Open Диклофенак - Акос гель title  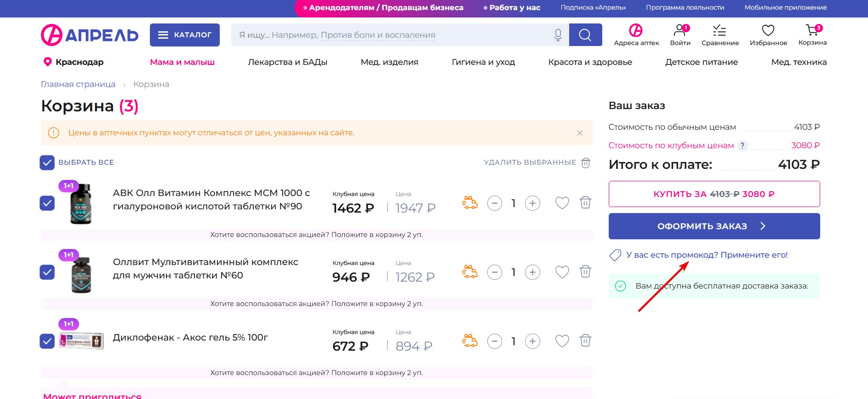click(190, 337)
